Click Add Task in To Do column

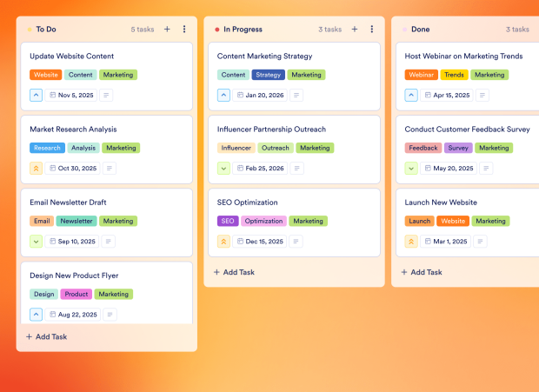click(47, 337)
